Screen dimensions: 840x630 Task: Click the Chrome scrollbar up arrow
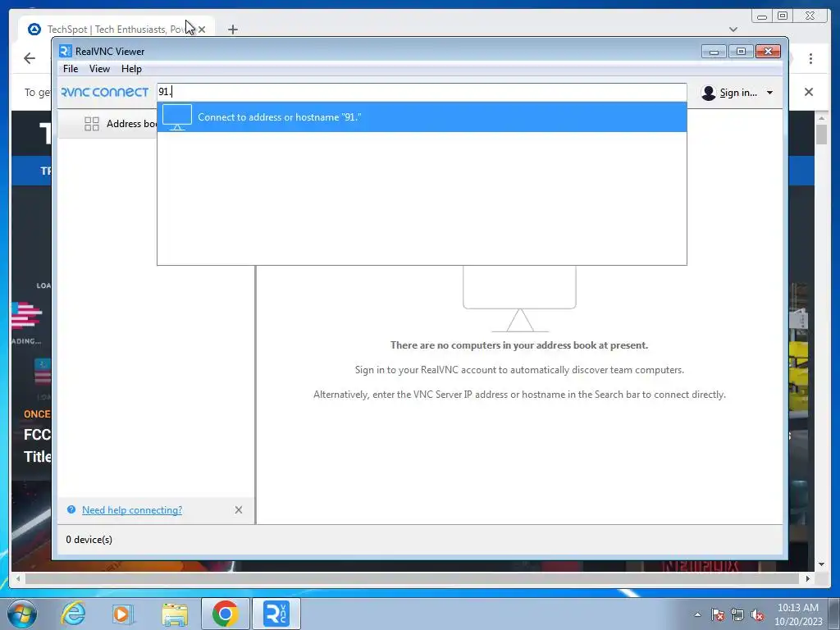(821, 117)
